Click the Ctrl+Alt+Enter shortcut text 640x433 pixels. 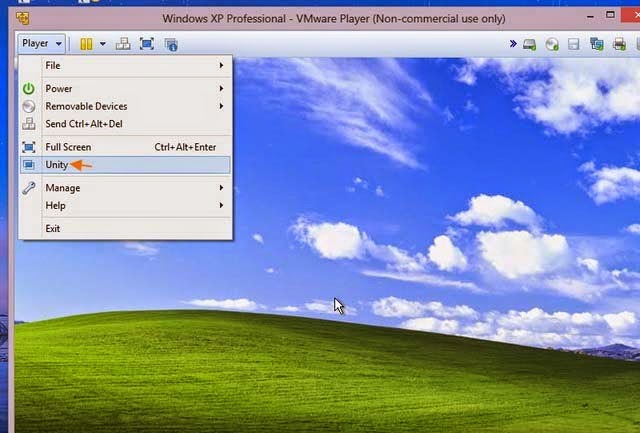pyautogui.click(x=185, y=147)
